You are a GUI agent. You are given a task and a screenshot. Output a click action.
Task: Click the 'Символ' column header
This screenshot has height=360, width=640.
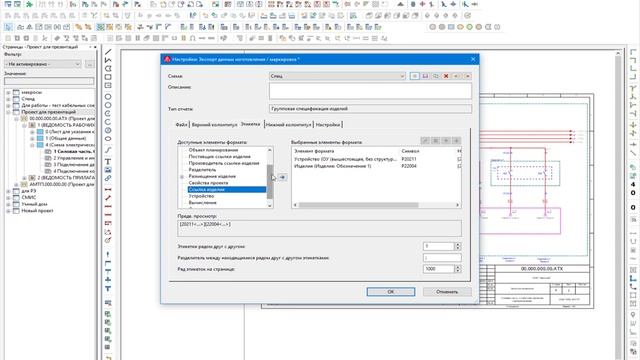coord(410,151)
